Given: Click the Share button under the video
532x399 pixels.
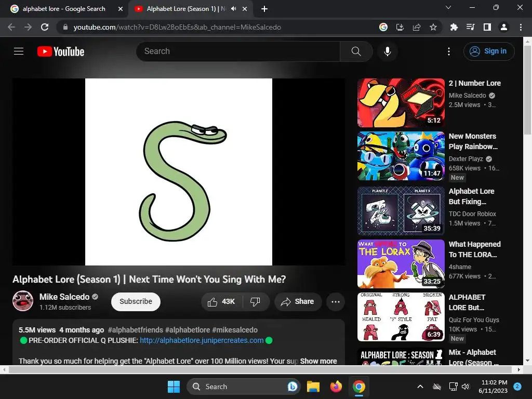Looking at the screenshot, I should tap(298, 302).
